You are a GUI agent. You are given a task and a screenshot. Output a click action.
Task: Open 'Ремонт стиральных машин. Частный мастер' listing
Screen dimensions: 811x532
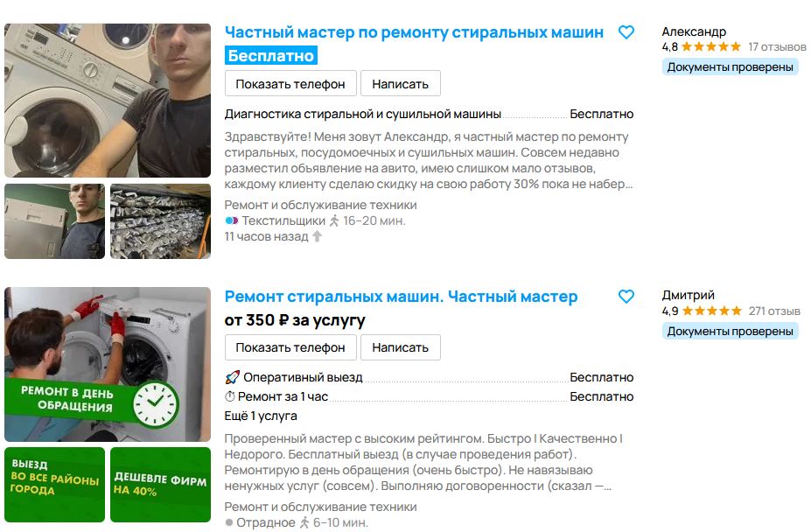click(401, 297)
